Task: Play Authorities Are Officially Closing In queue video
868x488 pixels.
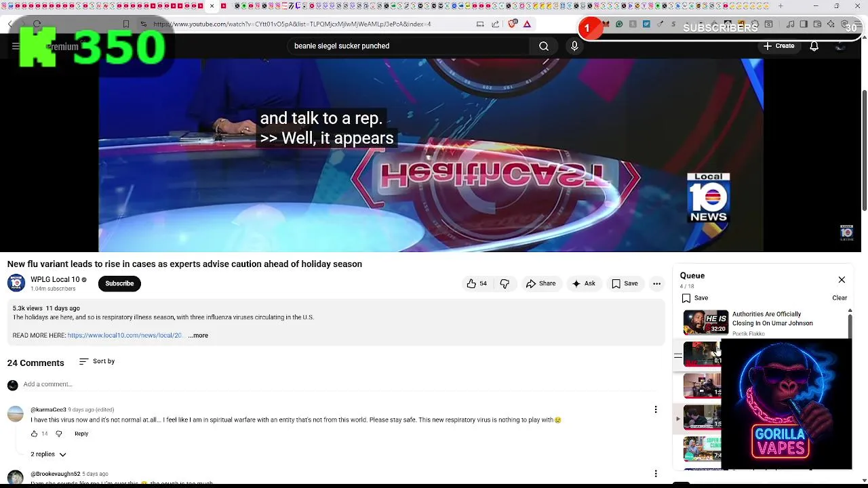Action: (x=706, y=322)
